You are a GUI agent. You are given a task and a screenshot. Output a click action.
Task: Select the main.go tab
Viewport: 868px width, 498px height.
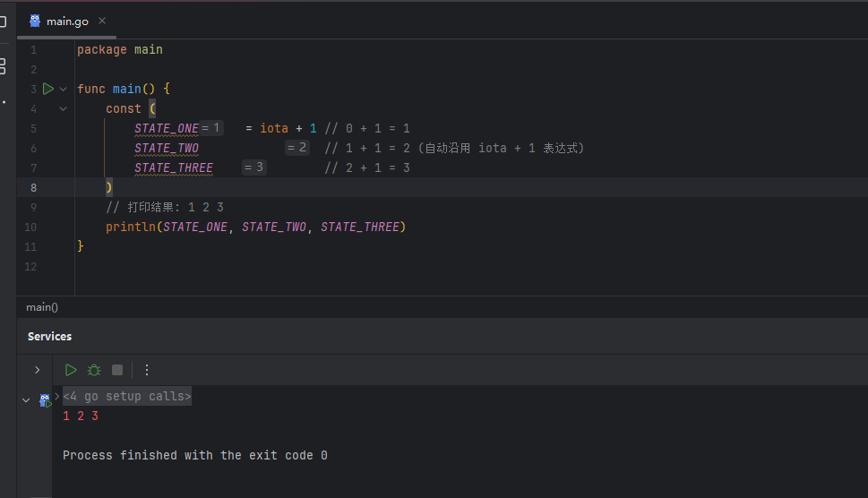[67, 21]
